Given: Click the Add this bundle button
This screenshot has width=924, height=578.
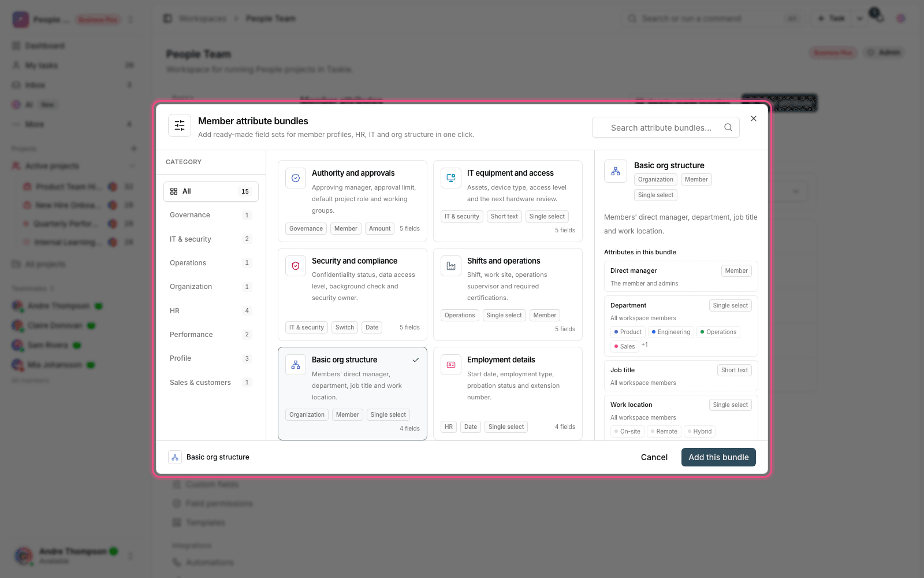Looking at the screenshot, I should coord(718,457).
